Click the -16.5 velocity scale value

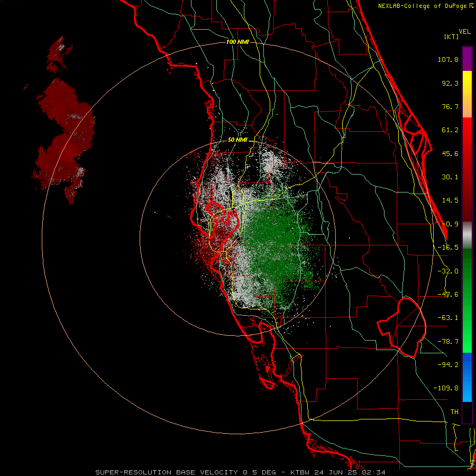coord(448,248)
